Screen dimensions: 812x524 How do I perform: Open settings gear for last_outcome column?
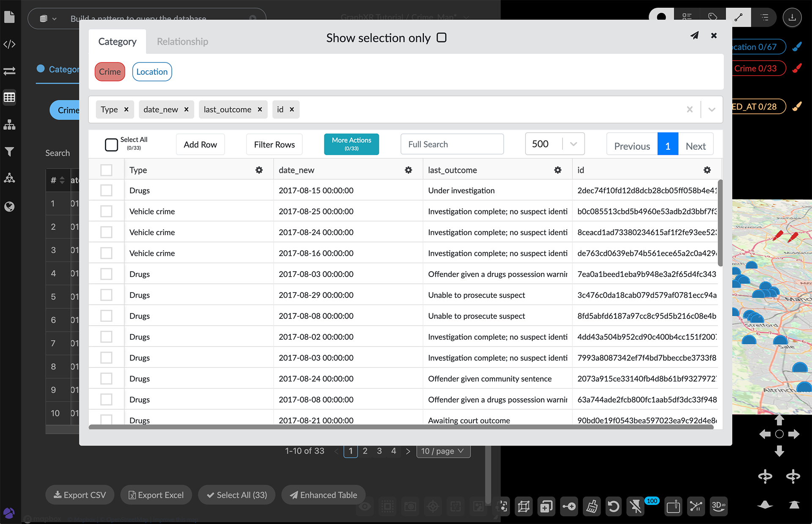(x=558, y=170)
